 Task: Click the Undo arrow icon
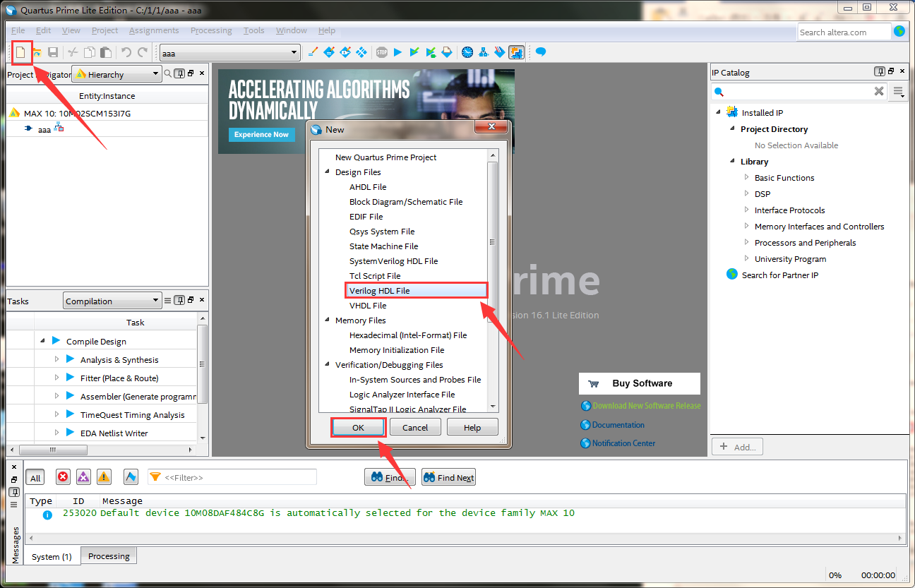[x=126, y=52]
